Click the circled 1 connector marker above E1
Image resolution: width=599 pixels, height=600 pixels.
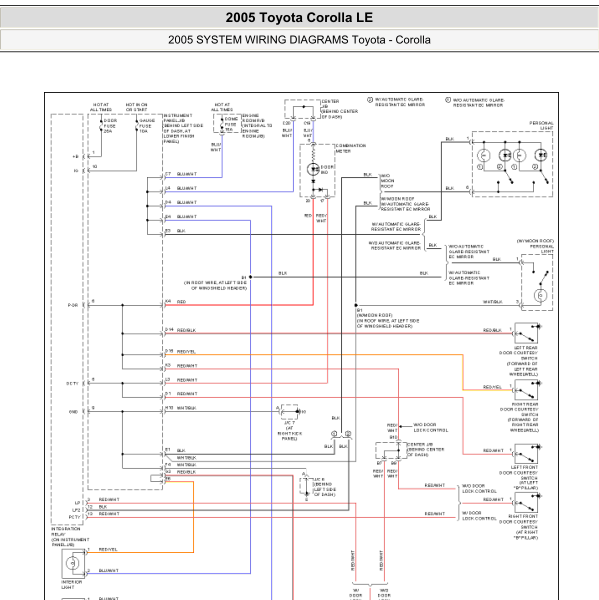tap(334, 434)
